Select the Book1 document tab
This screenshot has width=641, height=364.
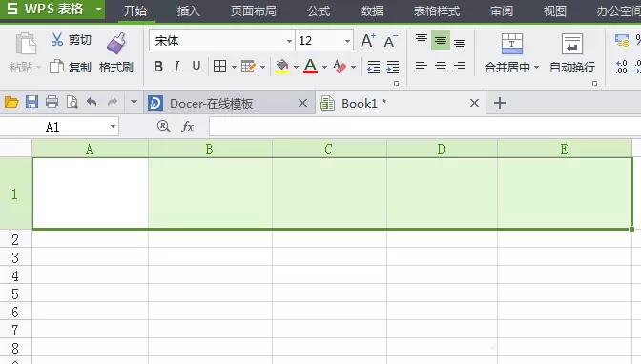401,103
